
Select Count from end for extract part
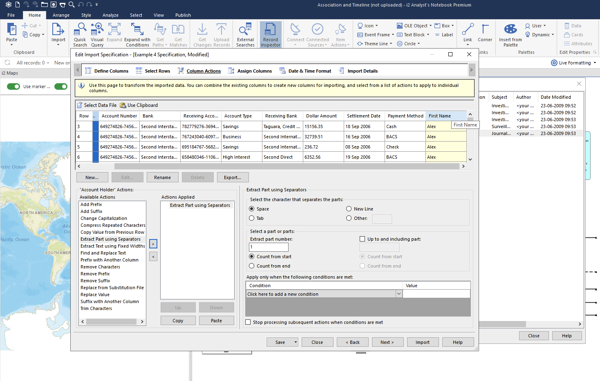[251, 266]
